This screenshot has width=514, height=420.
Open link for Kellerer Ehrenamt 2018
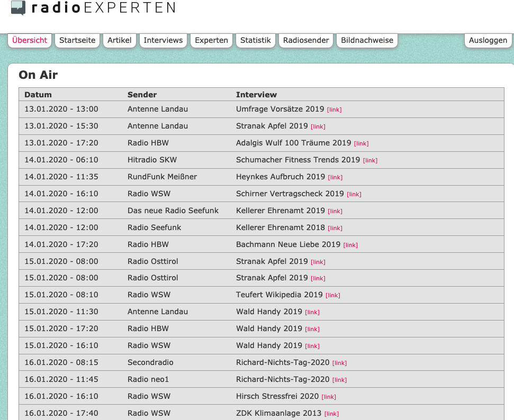pos(335,229)
